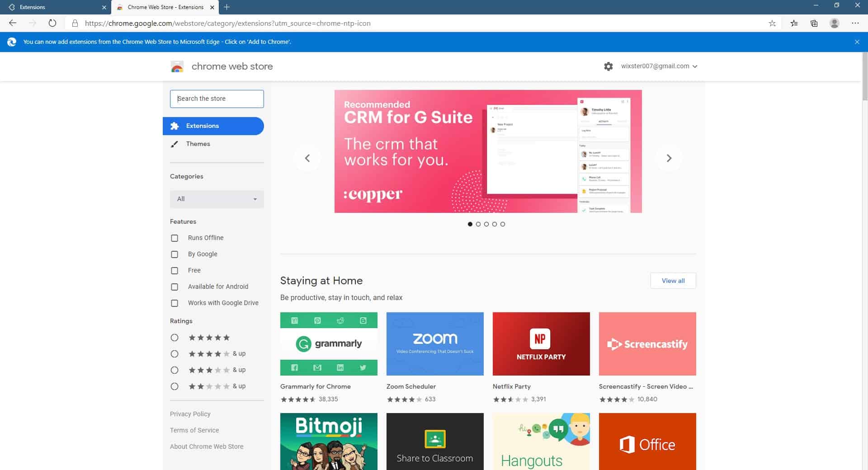Viewport: 868px width, 470px height.
Task: Open the Bitmoji extension tile
Action: click(x=329, y=442)
